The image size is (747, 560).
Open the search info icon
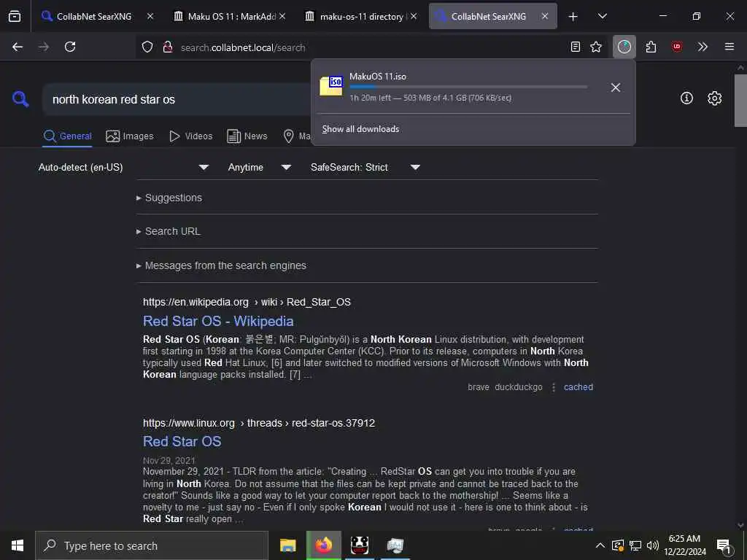pos(686,98)
